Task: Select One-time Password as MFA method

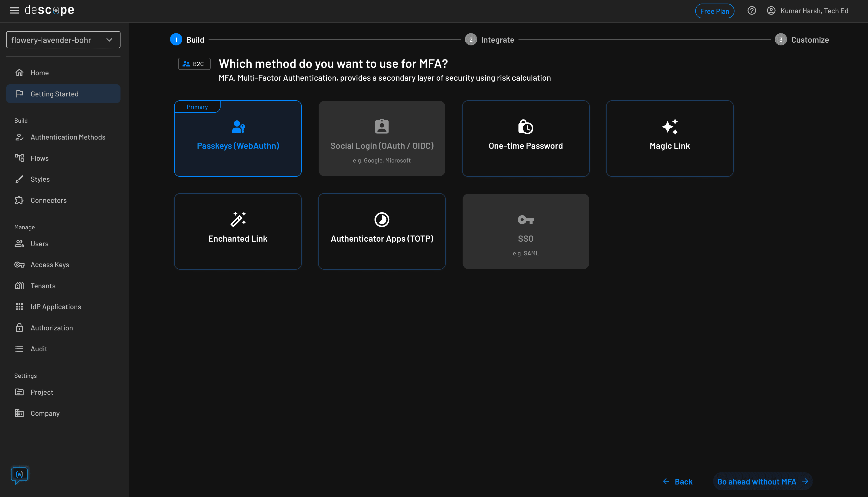Action: coord(525,139)
